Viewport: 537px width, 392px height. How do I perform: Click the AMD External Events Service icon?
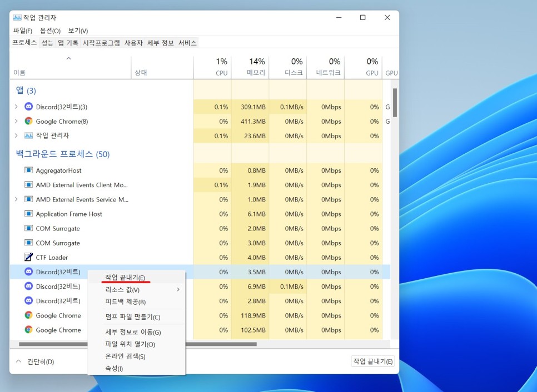pyautogui.click(x=28, y=199)
